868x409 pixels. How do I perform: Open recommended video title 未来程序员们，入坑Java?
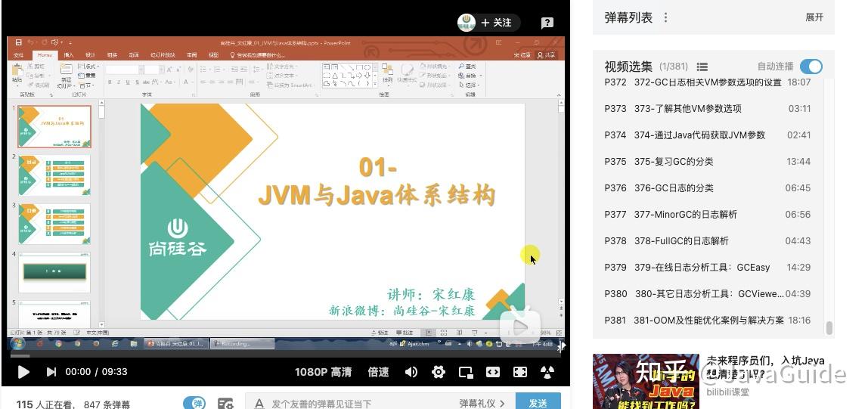(x=766, y=367)
